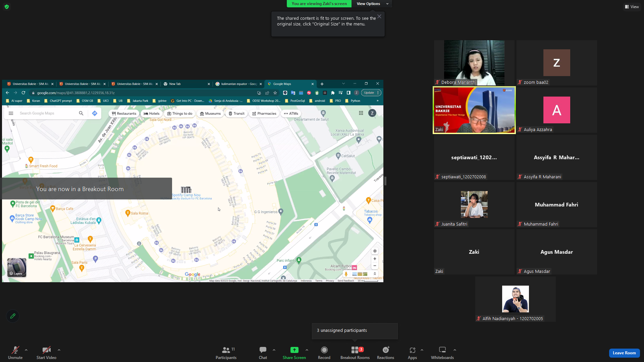The width and height of the screenshot is (644, 362).
Task: Open the Python bookmark folder
Action: coord(353,101)
